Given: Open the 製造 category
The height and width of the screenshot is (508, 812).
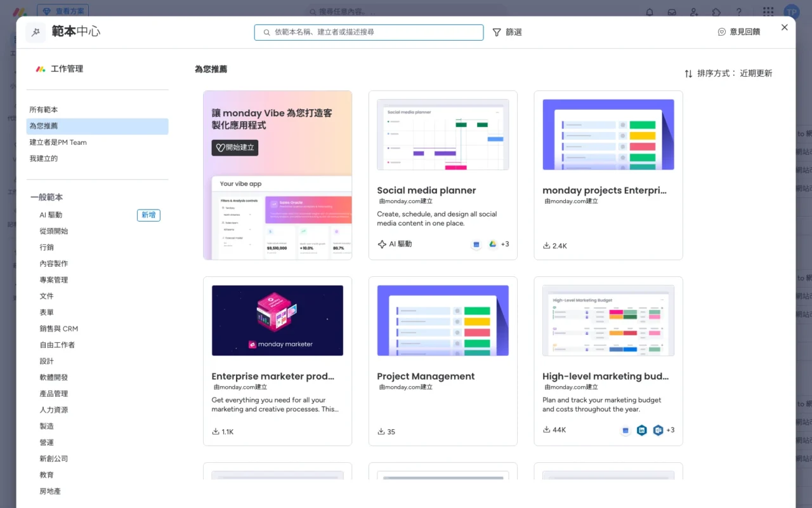Looking at the screenshot, I should point(47,426).
